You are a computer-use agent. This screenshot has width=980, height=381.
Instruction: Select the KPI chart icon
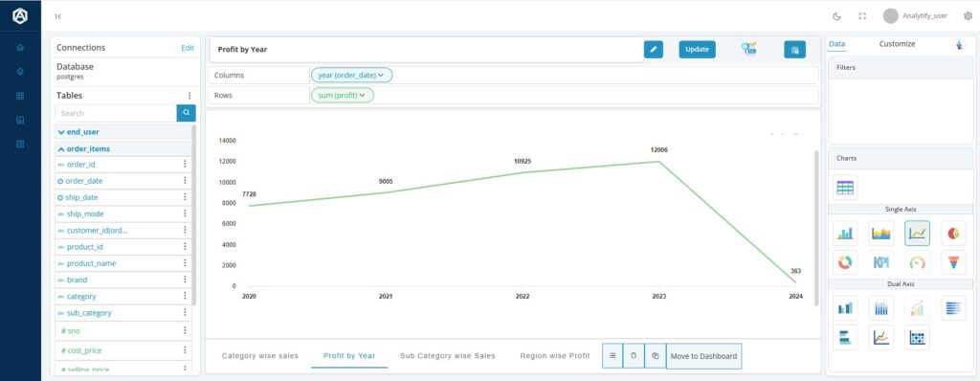coord(881,262)
